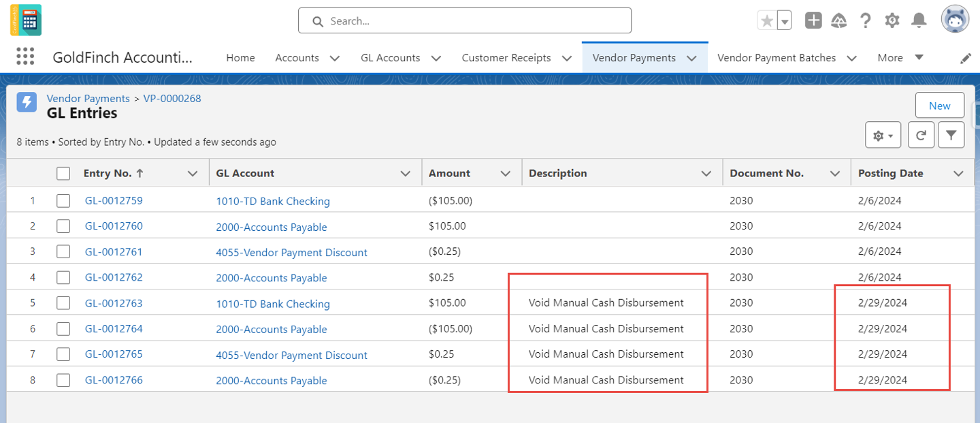This screenshot has height=423, width=980.
Task: Expand the Vendor Payment Batches tab chevron
Action: tap(851, 59)
